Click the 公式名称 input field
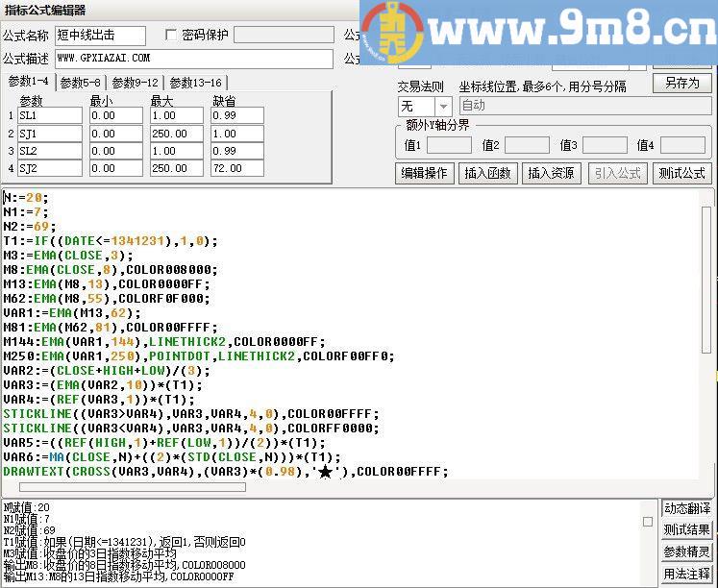The width and height of the screenshot is (718, 588). [100, 36]
